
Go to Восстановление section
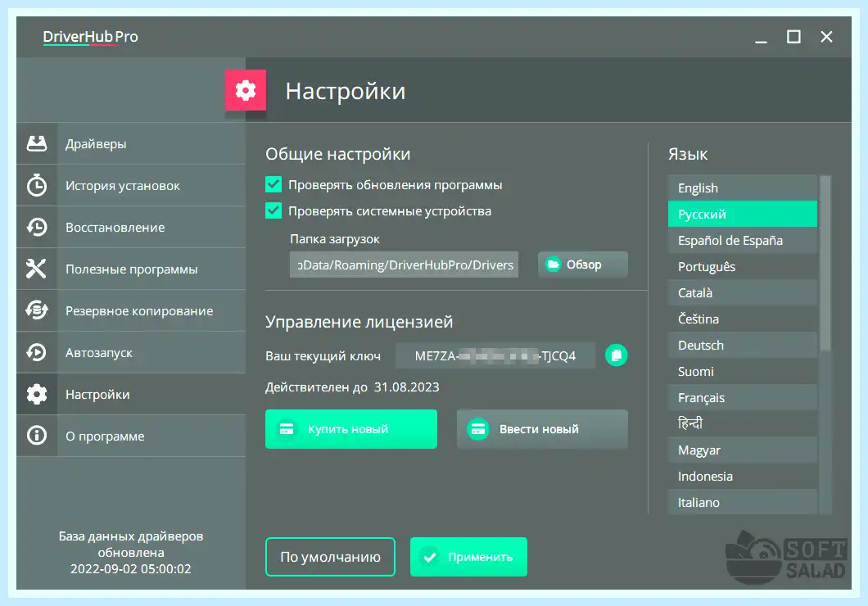[131, 227]
